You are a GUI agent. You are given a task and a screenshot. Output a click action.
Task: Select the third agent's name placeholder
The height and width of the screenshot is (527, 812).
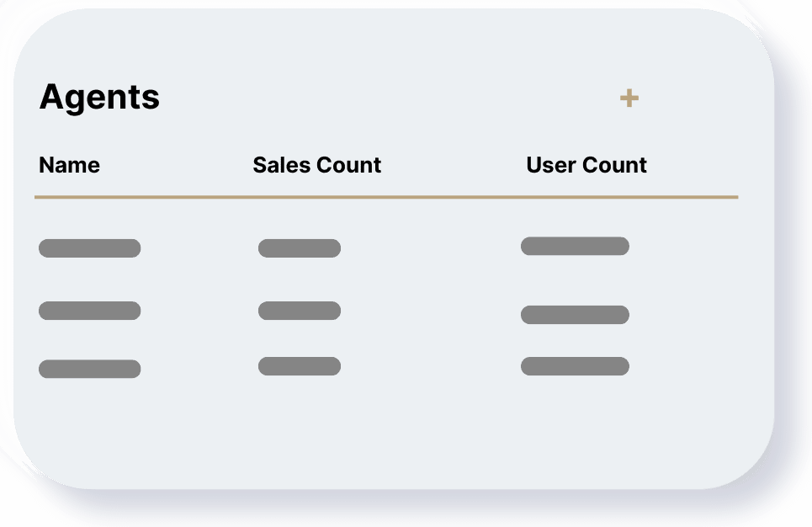pyautogui.click(x=89, y=367)
